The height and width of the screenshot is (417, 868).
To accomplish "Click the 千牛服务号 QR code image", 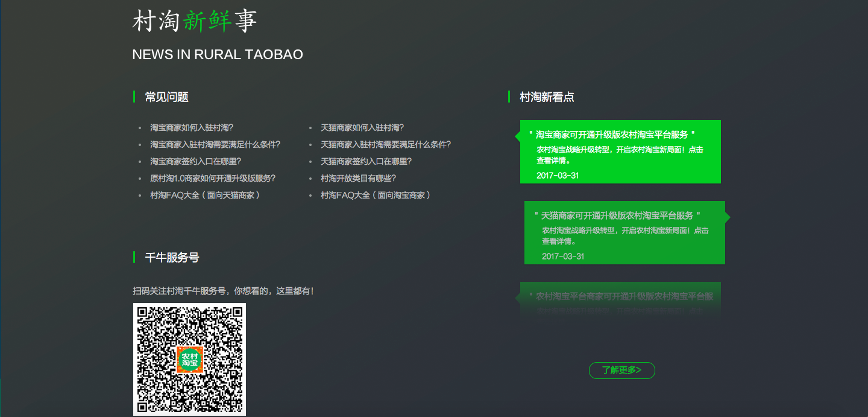I will tap(189, 359).
